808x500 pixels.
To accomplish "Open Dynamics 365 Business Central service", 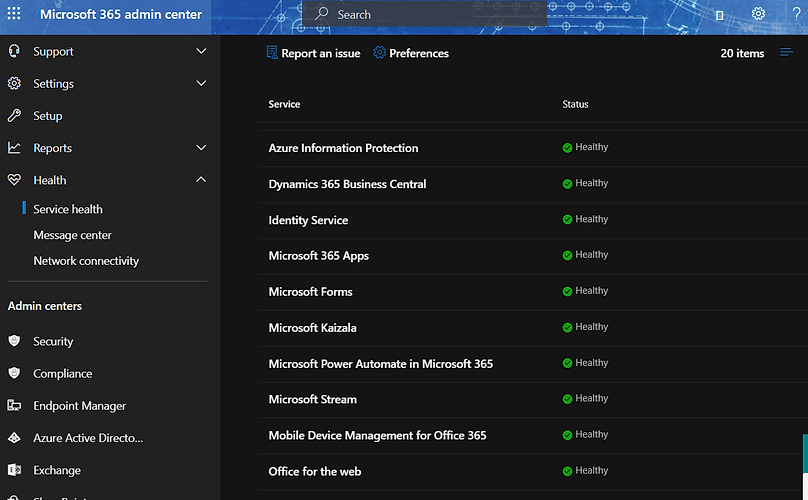I will pos(347,184).
